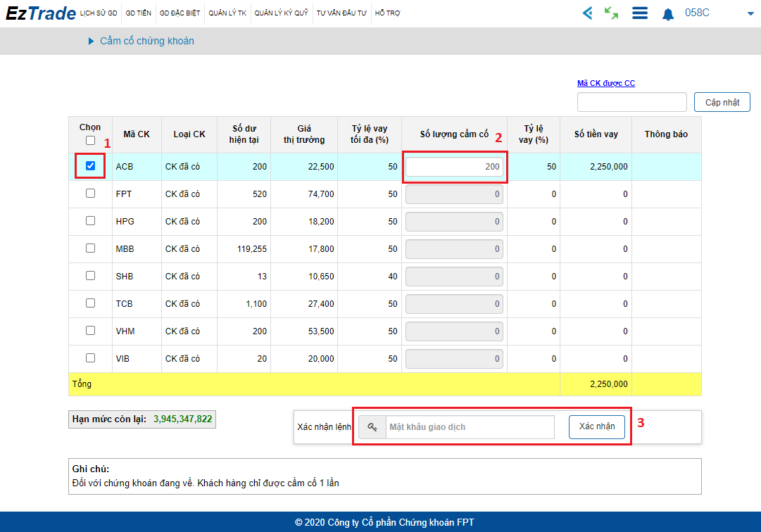This screenshot has height=532, width=761.
Task: Click the SHB pledge quantity field
Action: point(454,277)
